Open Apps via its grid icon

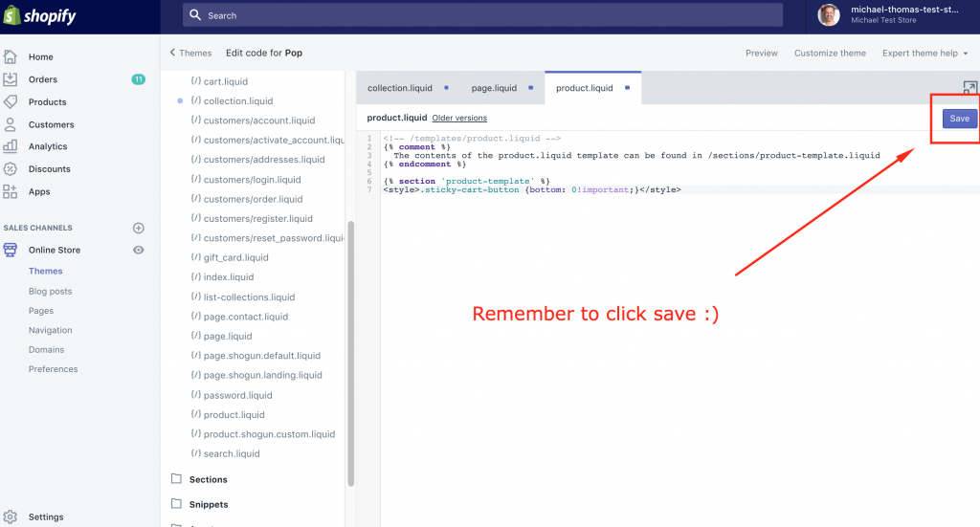pos(11,191)
